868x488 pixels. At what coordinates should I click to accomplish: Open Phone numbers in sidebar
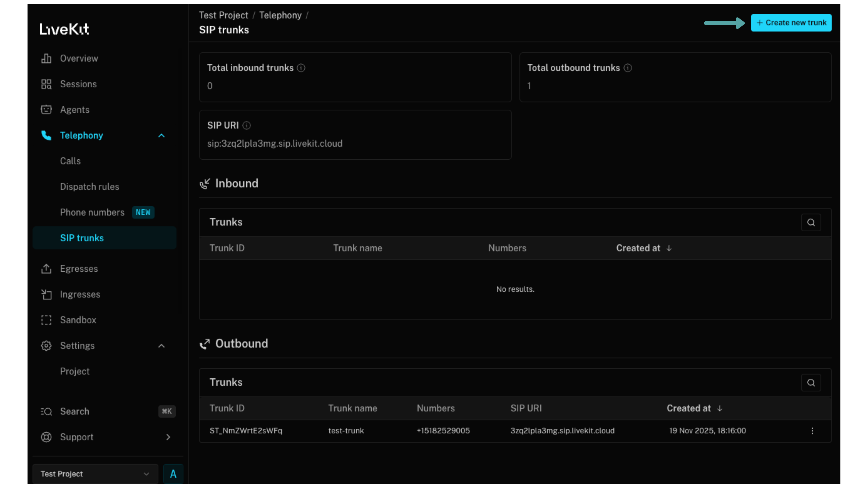point(92,212)
